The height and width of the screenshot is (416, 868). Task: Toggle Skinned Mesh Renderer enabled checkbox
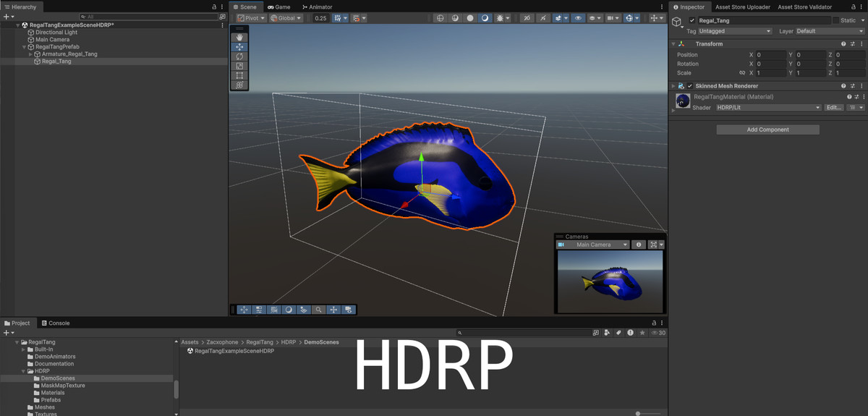pyautogui.click(x=690, y=86)
